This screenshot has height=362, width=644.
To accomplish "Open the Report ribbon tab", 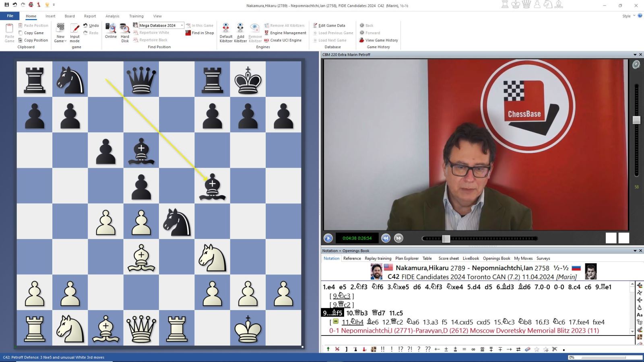I will 90,16.
